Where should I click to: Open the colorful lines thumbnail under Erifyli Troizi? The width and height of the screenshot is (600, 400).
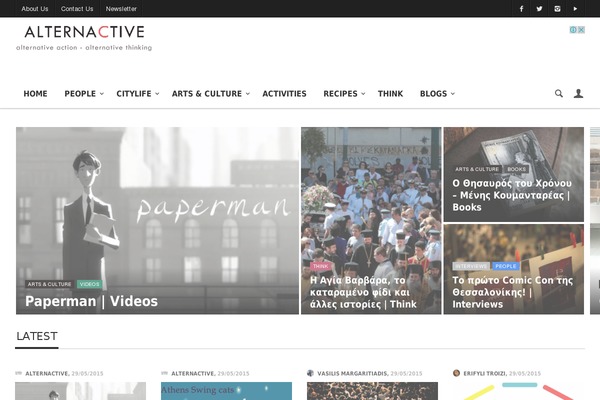(518, 391)
